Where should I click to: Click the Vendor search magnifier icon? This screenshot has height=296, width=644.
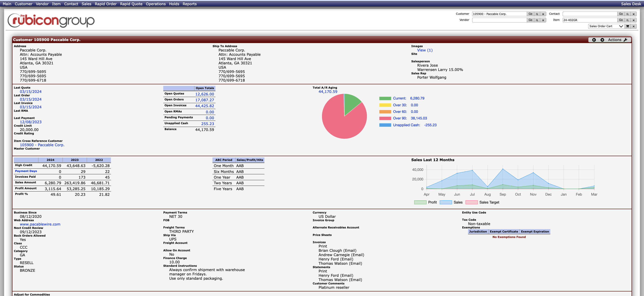pos(537,20)
